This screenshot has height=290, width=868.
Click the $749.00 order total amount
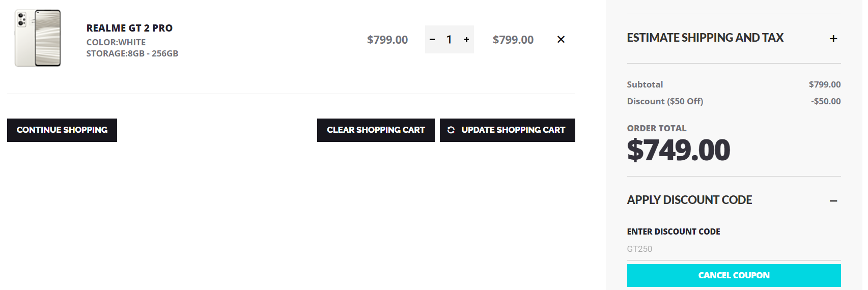coord(679,150)
